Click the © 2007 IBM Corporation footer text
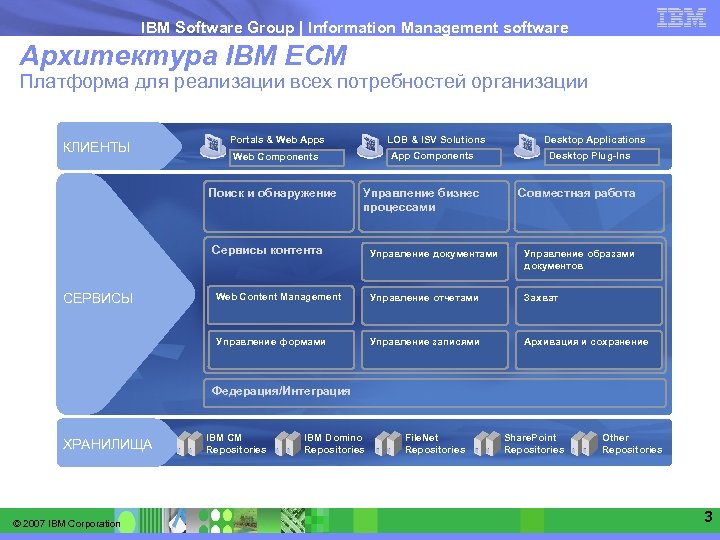Image resolution: width=720 pixels, height=540 pixels. (67, 524)
